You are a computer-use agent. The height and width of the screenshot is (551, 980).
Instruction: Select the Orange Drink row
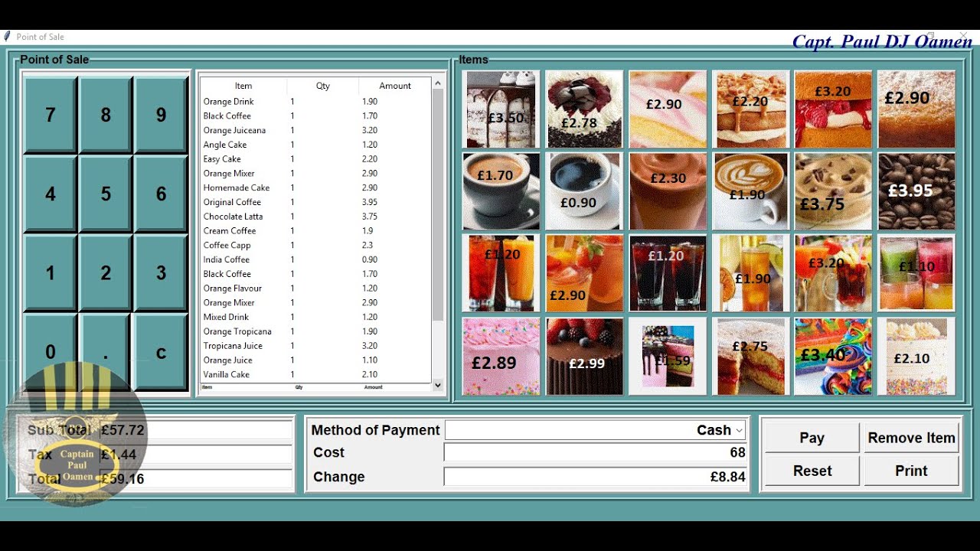315,102
